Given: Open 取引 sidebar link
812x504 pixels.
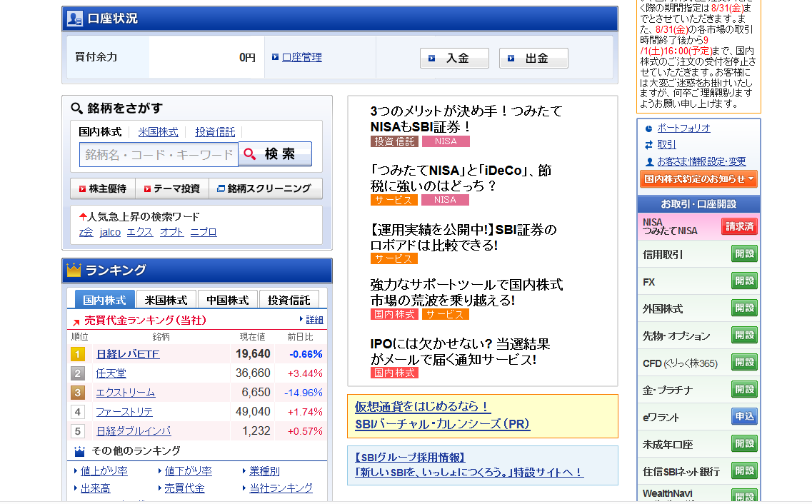Looking at the screenshot, I should [666, 145].
